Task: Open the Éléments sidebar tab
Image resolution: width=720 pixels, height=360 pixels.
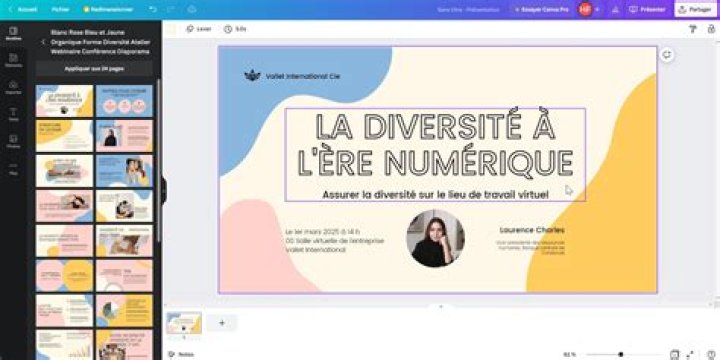Action: pyautogui.click(x=13, y=60)
